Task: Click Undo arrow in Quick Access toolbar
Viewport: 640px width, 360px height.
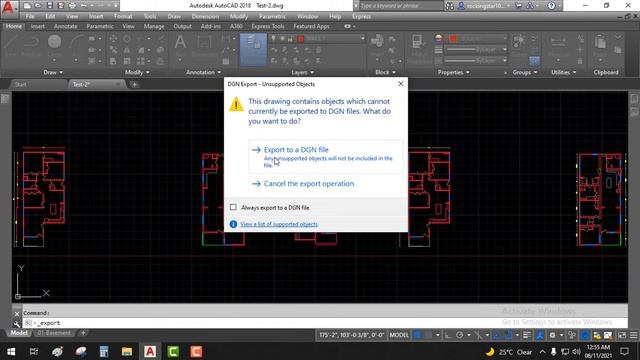Action: (84, 6)
